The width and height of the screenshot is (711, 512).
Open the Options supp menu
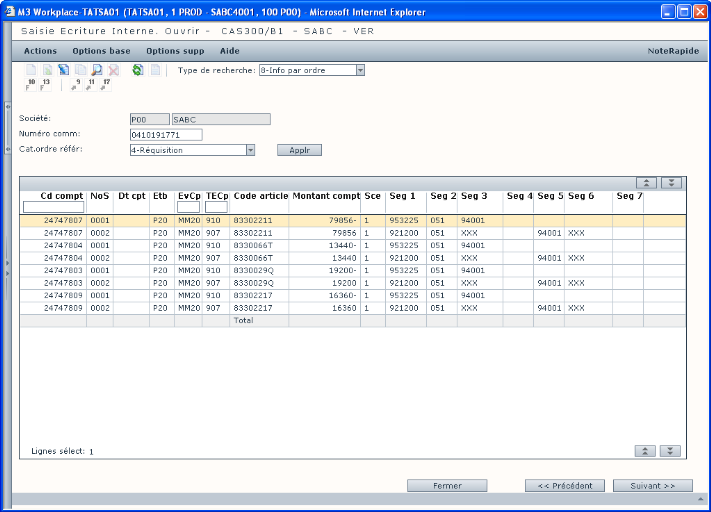[175, 51]
